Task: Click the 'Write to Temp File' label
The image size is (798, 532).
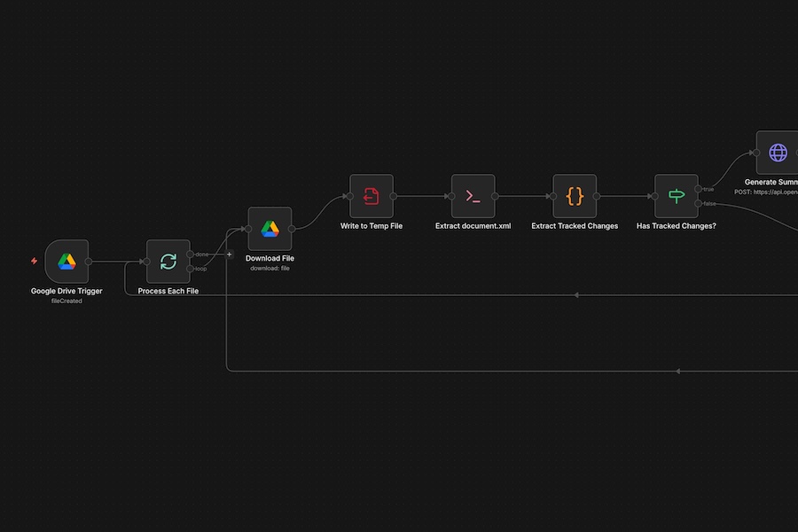Action: click(x=372, y=226)
